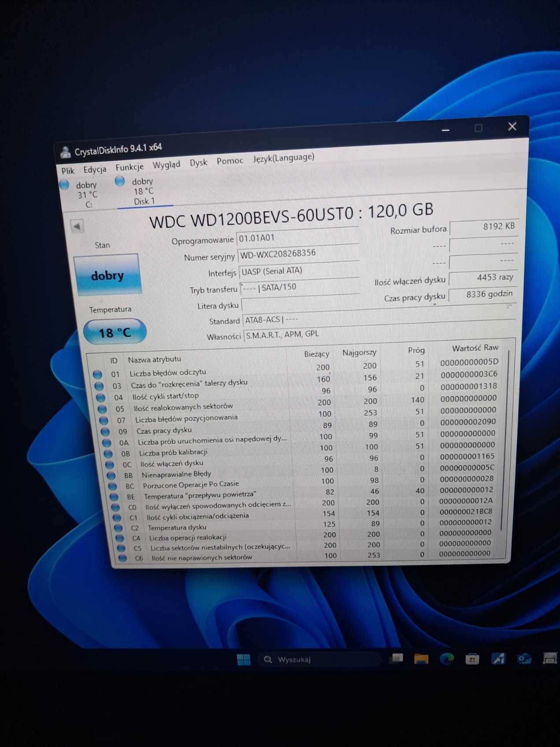Click the status icon for attribute C5

click(x=121, y=548)
